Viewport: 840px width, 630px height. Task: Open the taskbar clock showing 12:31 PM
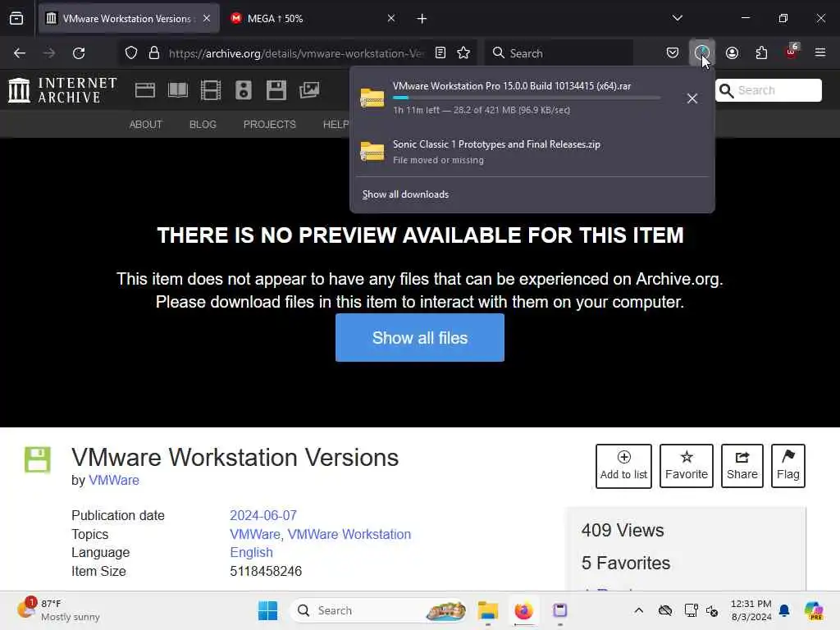point(751,610)
